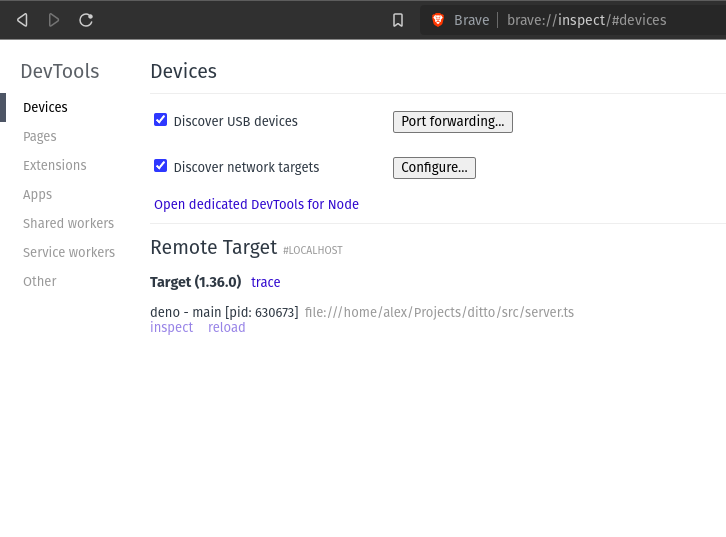Click the browser forward arrow

(x=54, y=20)
